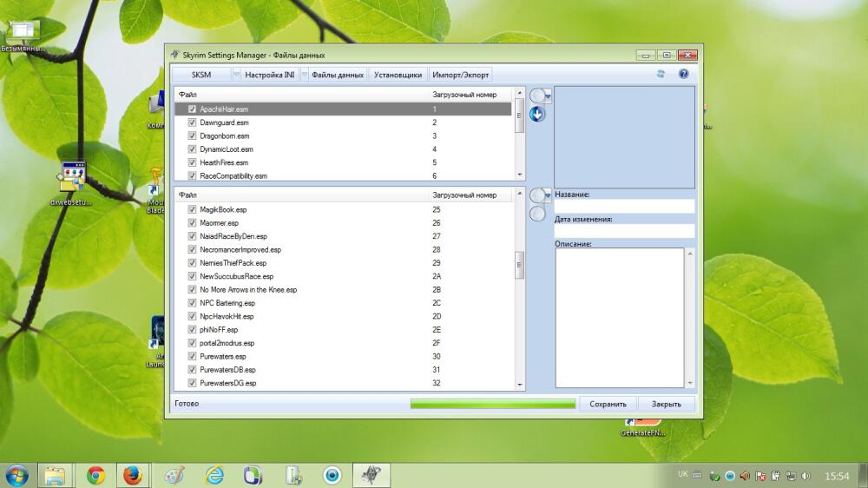Select Skyrim Settings Manager taskbar icon
This screenshot has width=868, height=488.
click(371, 475)
